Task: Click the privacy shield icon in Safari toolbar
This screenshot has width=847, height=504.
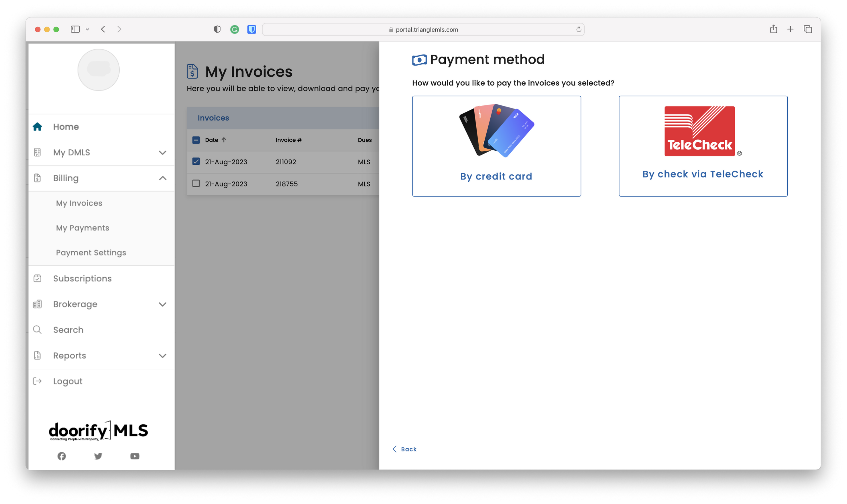Action: (x=217, y=29)
